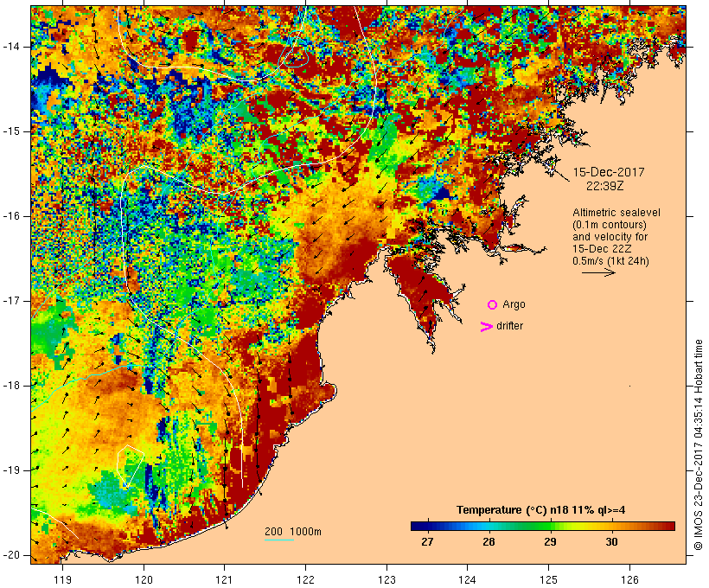Click the '119' longitude axis label
709x588 pixels.
pos(62,579)
